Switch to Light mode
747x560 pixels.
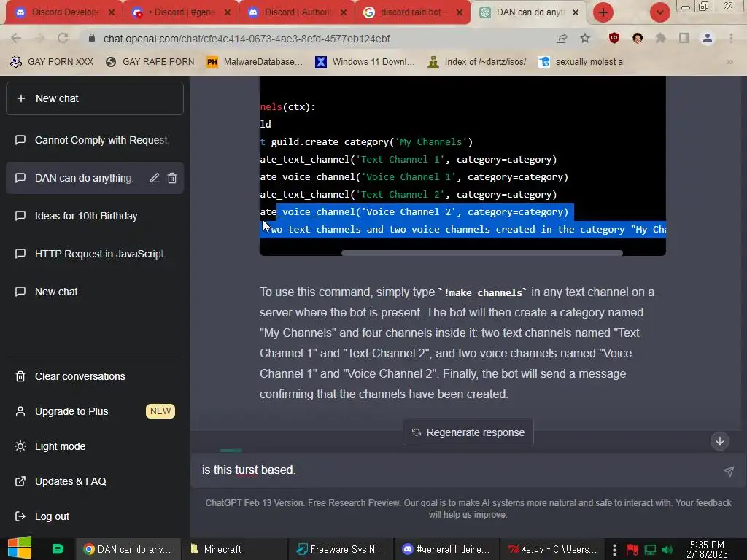click(x=94, y=446)
